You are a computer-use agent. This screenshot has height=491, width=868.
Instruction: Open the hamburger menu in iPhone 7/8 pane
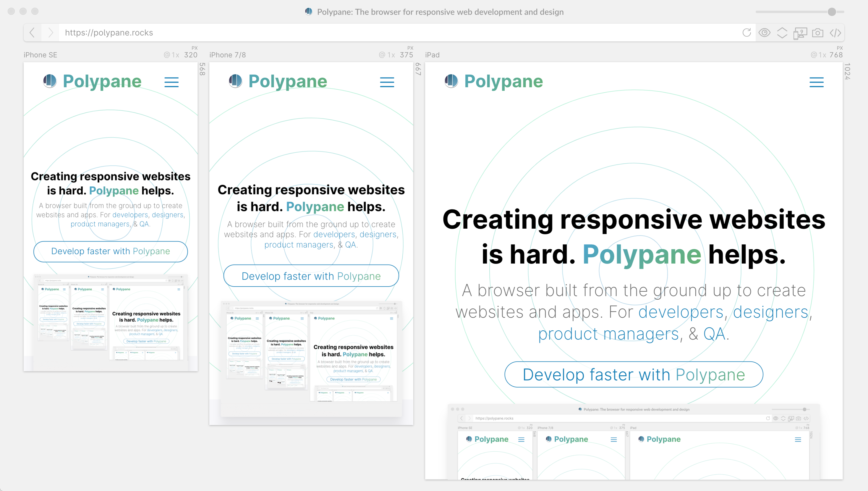(387, 82)
